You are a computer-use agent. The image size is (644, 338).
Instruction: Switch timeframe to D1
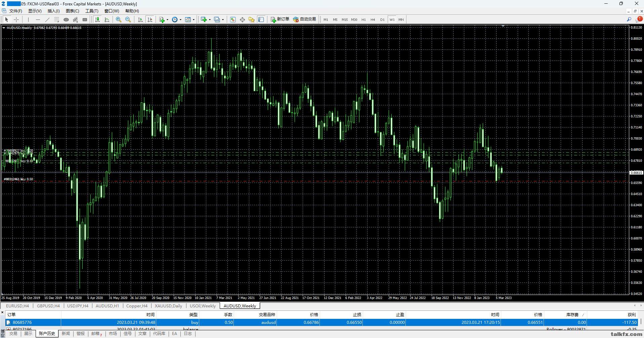coord(382,20)
